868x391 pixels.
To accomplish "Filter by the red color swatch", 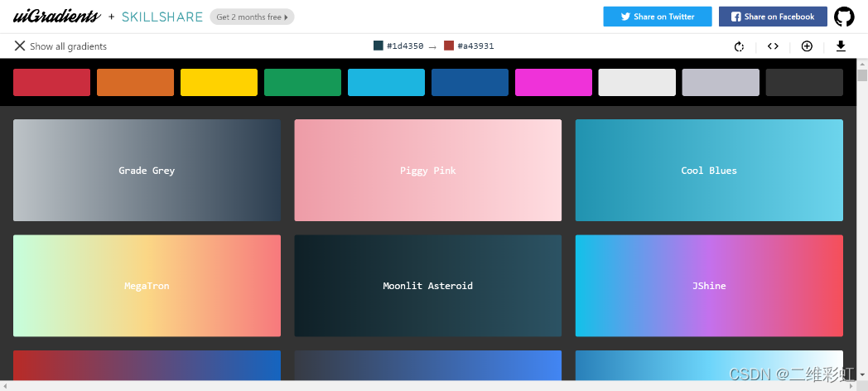I will coord(51,83).
